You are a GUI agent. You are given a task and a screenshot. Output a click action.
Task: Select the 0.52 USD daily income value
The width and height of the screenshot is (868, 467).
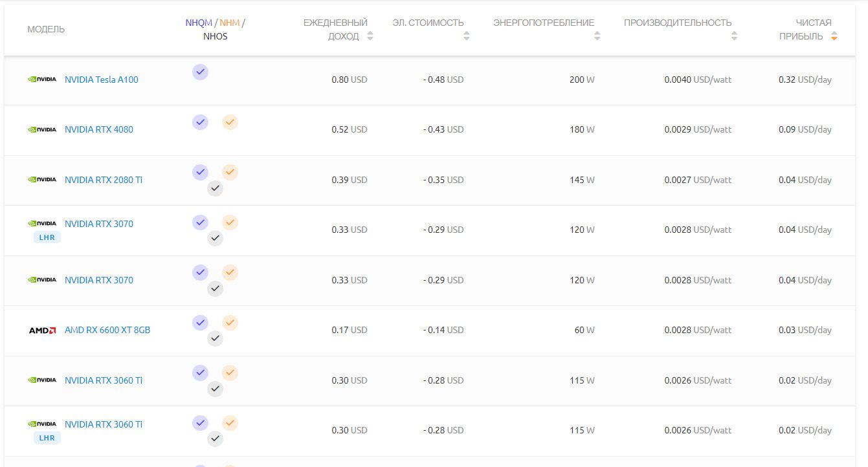coord(350,129)
